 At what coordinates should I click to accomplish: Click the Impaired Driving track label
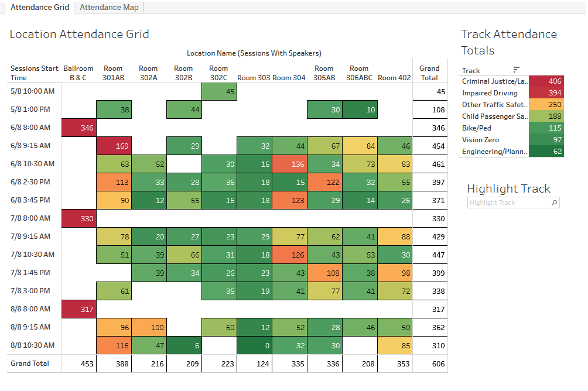[x=490, y=93]
